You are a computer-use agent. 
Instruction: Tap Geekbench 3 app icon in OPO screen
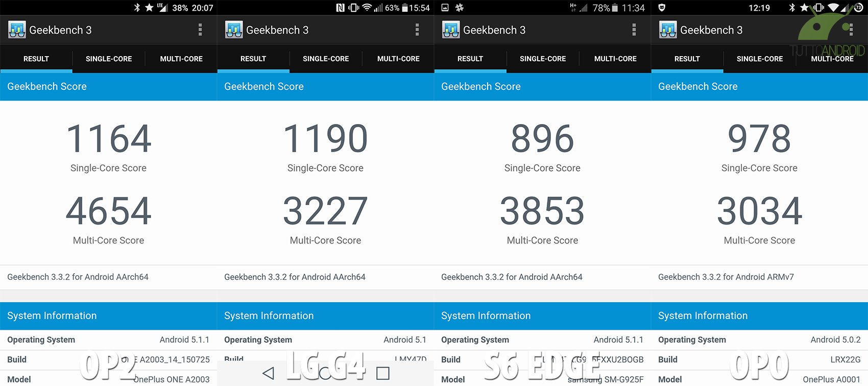click(668, 30)
